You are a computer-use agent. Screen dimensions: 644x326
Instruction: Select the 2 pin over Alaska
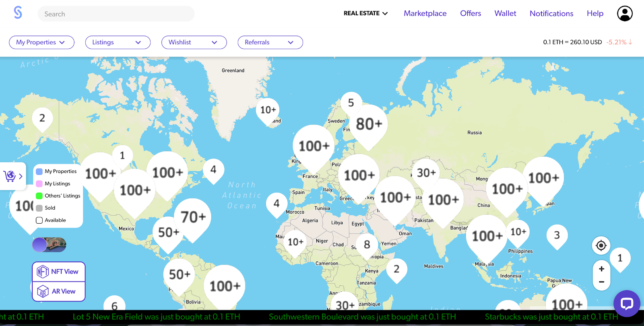(x=42, y=120)
